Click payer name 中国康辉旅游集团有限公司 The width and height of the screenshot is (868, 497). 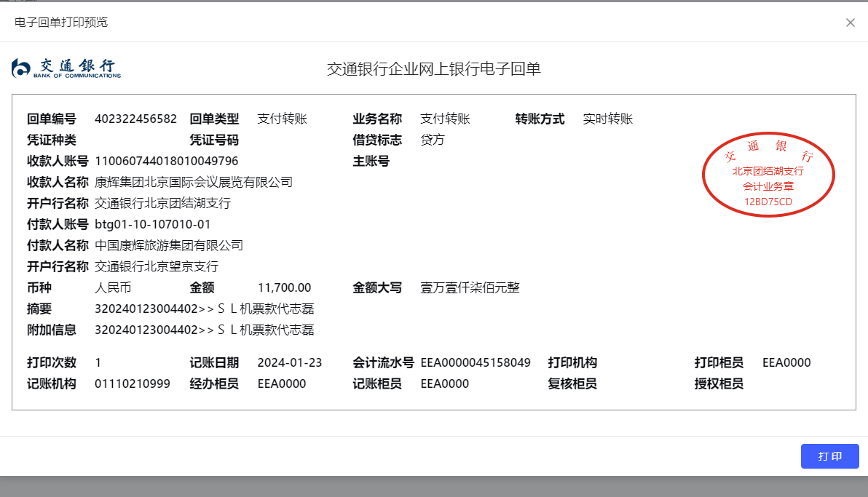coord(169,245)
